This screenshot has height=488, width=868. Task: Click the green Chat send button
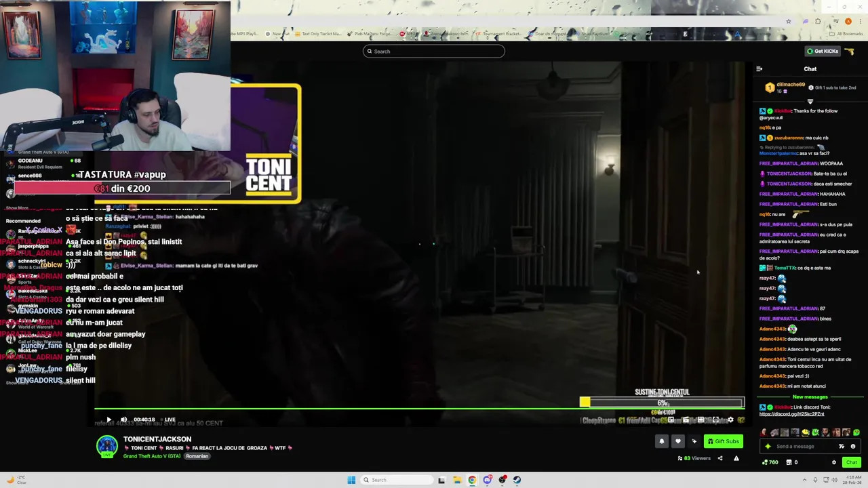click(x=852, y=462)
